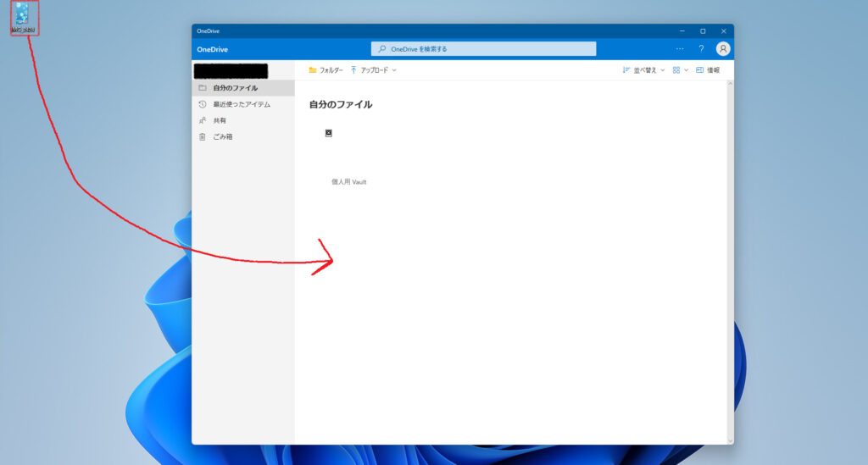Open 共有 shared items in sidebar
The image size is (868, 465).
point(243,120)
